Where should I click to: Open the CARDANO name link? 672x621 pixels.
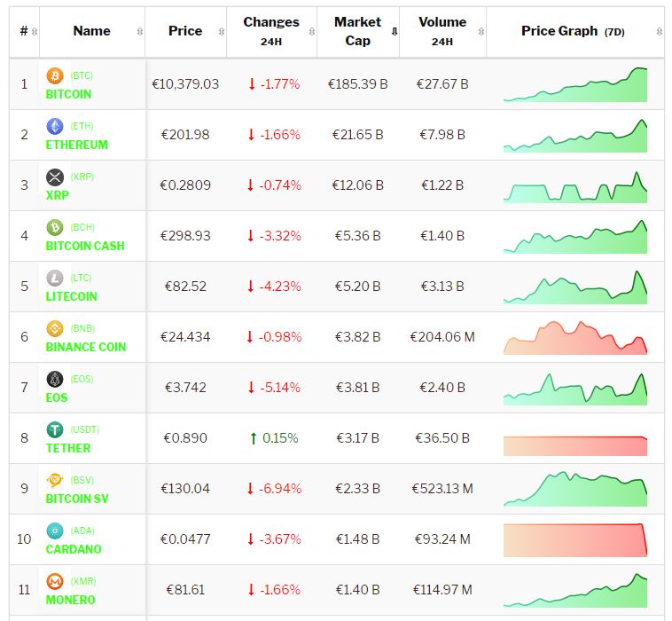74,549
